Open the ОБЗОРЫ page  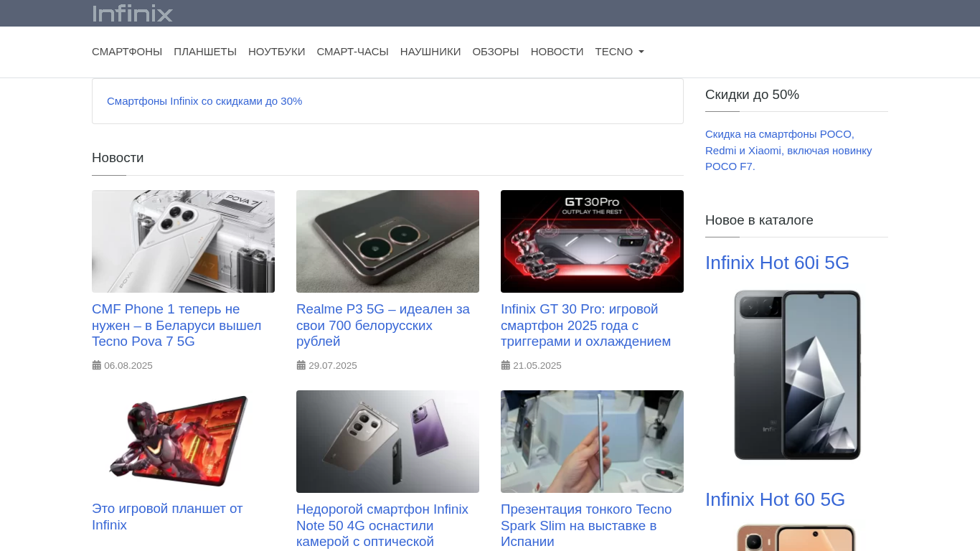pyautogui.click(x=496, y=52)
